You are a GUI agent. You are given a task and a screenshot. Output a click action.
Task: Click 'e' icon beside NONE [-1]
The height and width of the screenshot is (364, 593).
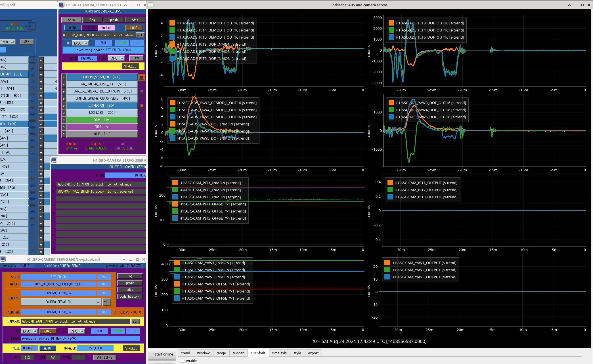tap(64, 134)
